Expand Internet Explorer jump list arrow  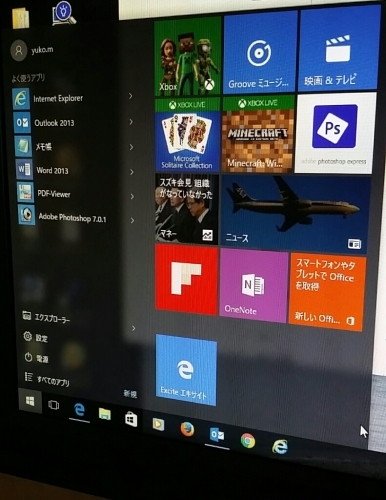(131, 96)
